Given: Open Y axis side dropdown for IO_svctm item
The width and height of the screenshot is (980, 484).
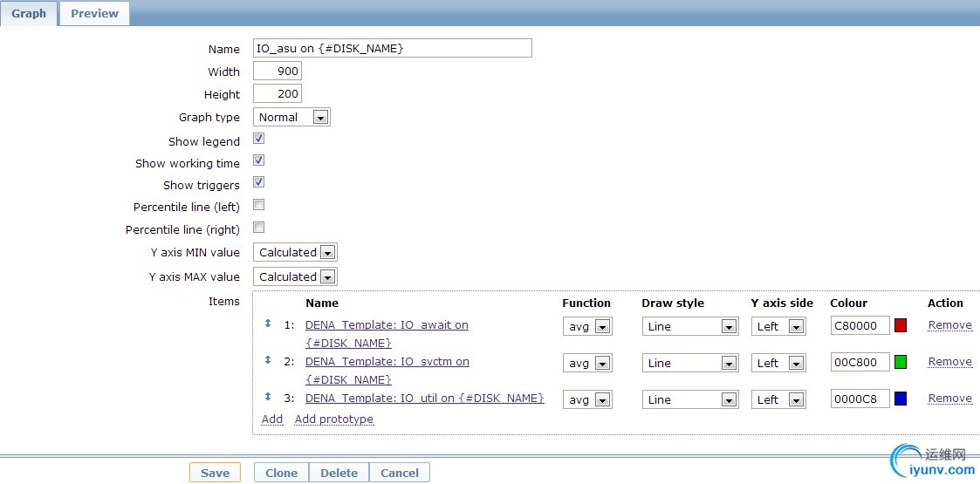Looking at the screenshot, I should point(778,363).
